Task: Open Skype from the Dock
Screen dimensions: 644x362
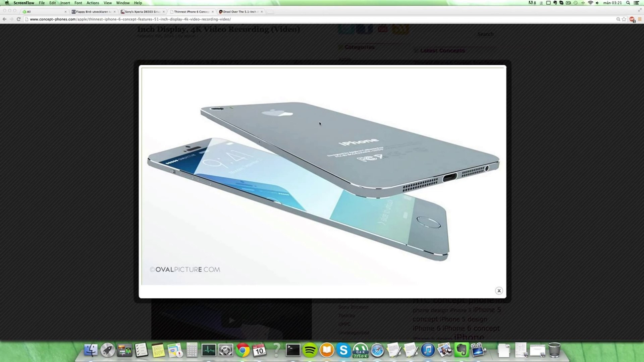Action: pos(344,351)
